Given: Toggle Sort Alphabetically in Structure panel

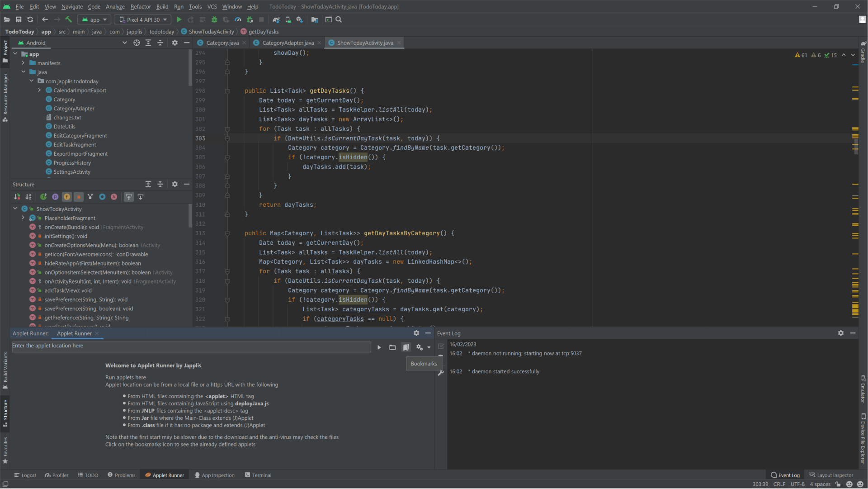Looking at the screenshot, I should [28, 197].
